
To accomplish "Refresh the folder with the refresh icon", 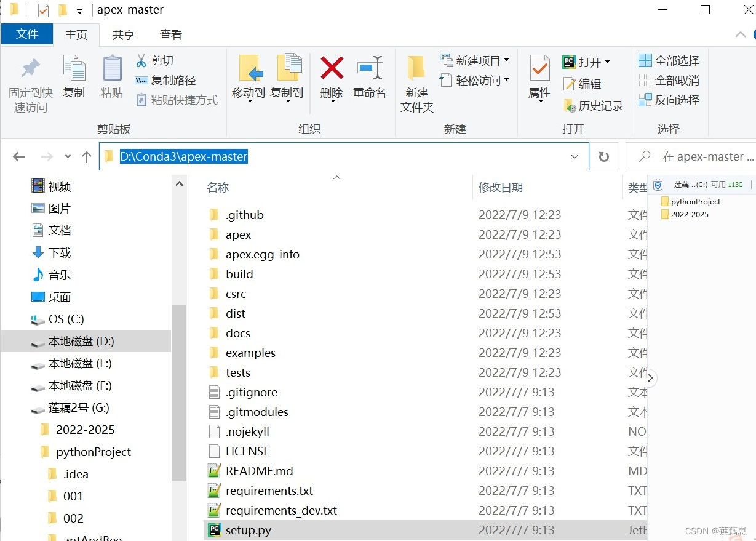I will click(603, 156).
